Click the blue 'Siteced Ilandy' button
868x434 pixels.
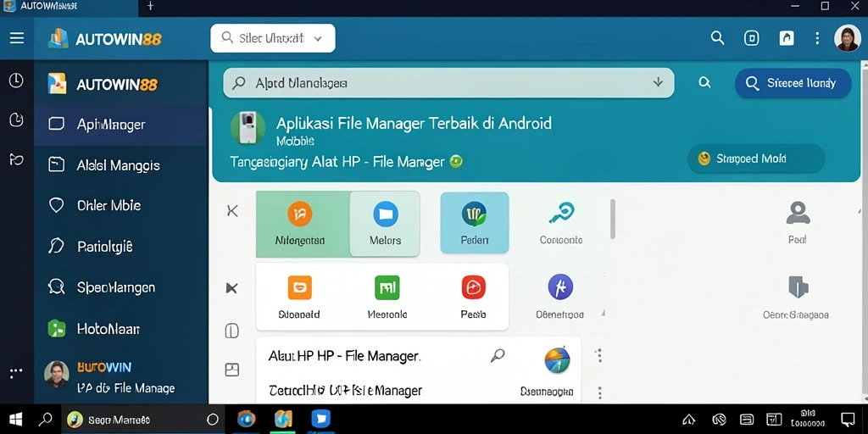pos(793,83)
